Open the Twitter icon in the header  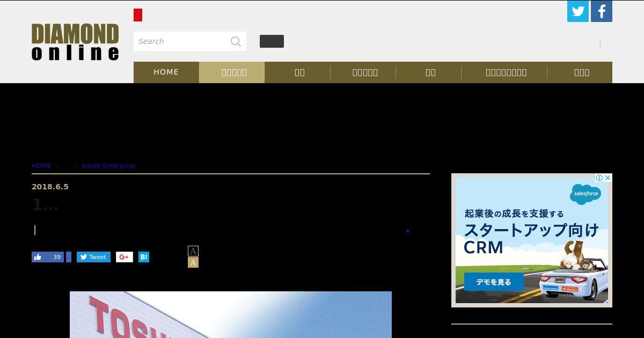click(578, 11)
